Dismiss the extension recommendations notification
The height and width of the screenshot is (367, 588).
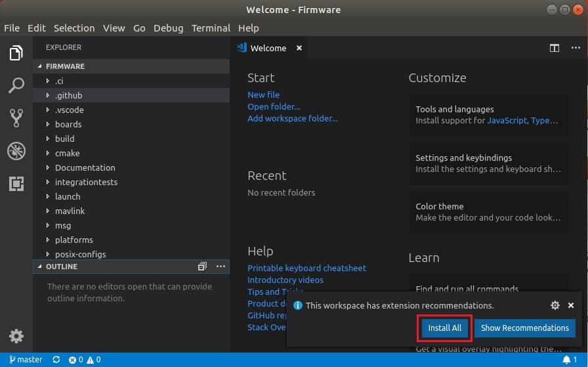coord(571,305)
